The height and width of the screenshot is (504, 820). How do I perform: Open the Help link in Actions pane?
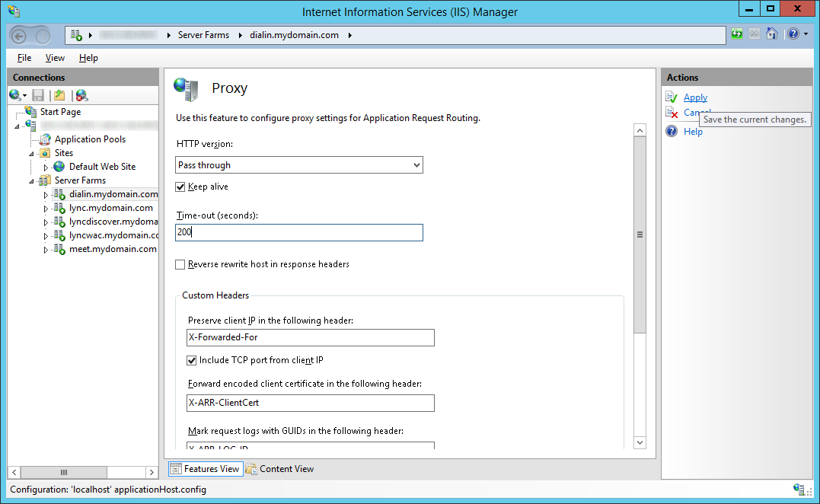[x=693, y=132]
